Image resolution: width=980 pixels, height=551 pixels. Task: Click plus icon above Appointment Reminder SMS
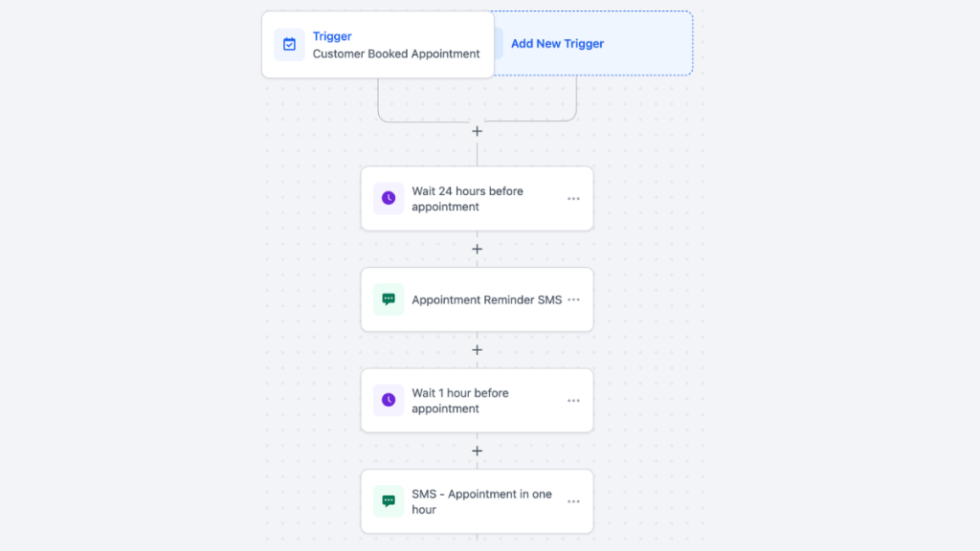(x=477, y=249)
